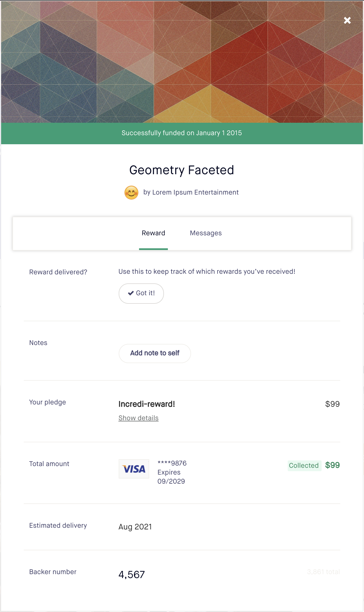Click the green successfully funded banner
The width and height of the screenshot is (364, 612).
(182, 133)
